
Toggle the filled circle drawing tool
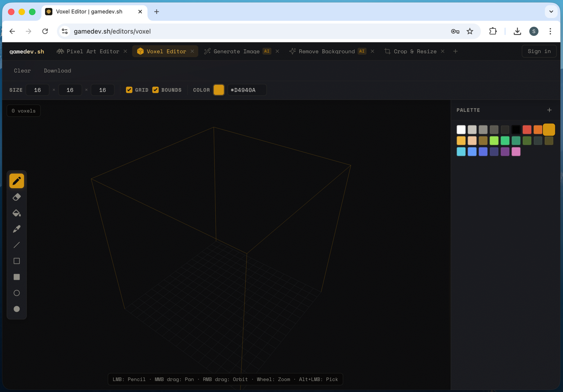16,309
